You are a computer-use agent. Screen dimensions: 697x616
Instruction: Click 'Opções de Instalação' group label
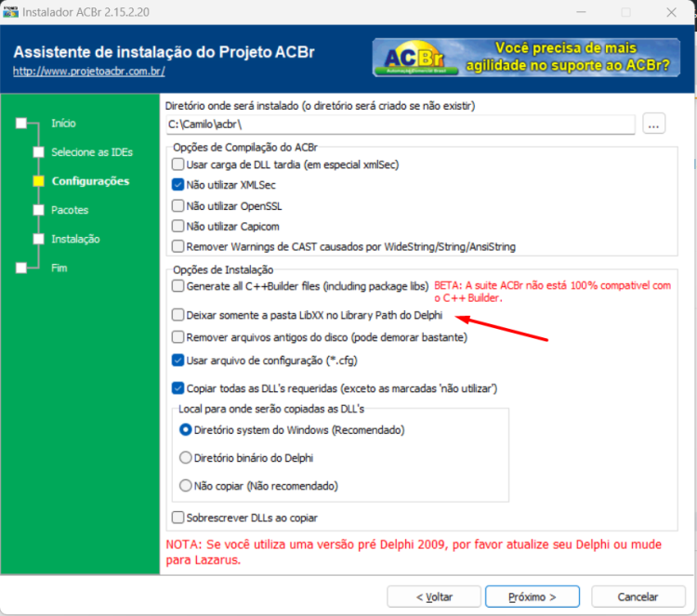pos(223,269)
